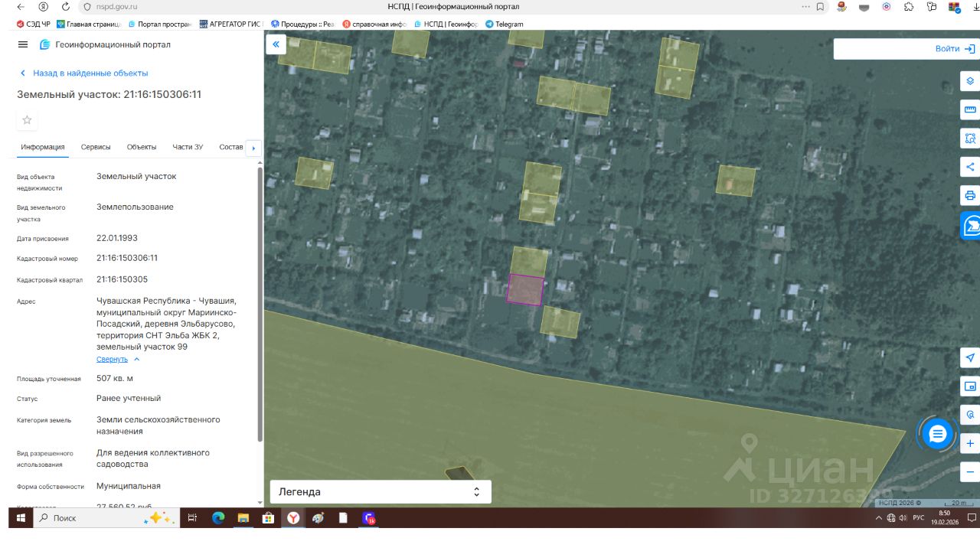Screen dimensions: 980x551
Task: Center map on my location arrow
Action: 970,358
